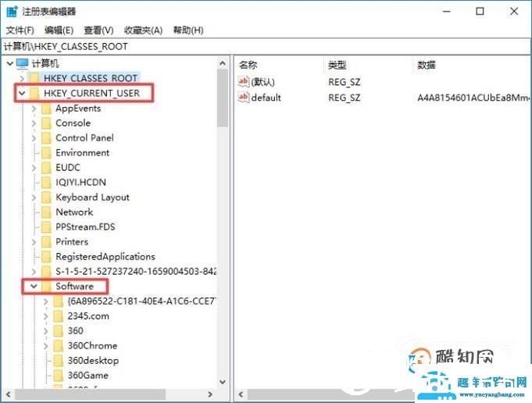Viewport: 532px width, 403px height.
Task: Expand the S-1-5-21 key
Action: [x=34, y=271]
